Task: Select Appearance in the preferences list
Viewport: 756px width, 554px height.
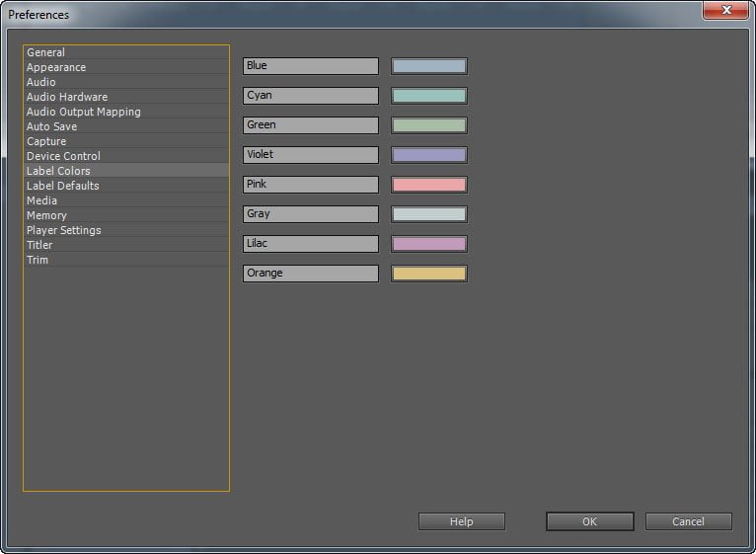Action: (x=126, y=67)
